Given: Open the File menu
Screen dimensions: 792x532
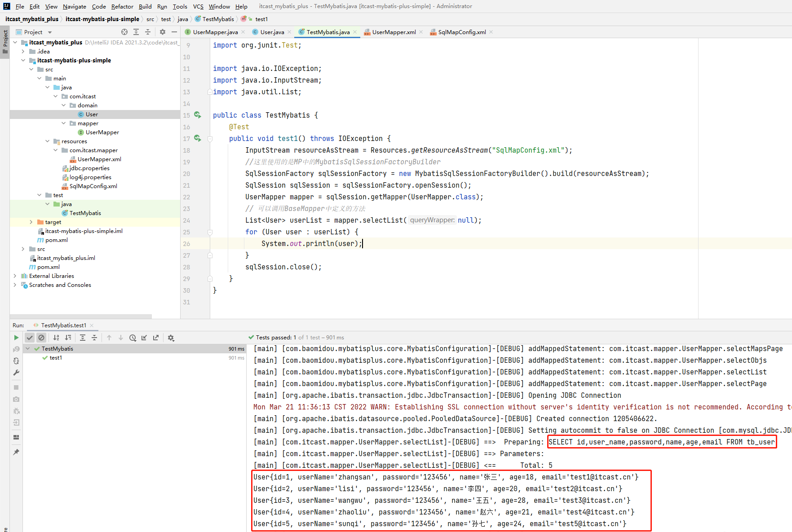Looking at the screenshot, I should click(x=20, y=6).
